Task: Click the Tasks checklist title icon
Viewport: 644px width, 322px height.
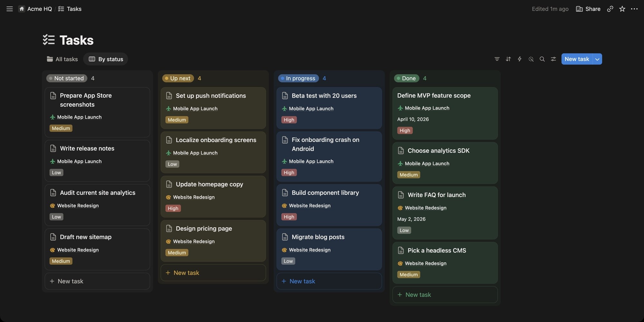Action: pyautogui.click(x=49, y=40)
